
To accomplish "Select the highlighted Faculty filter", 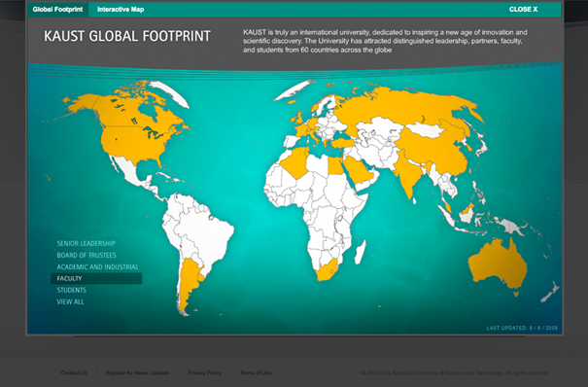I will pyautogui.click(x=96, y=278).
